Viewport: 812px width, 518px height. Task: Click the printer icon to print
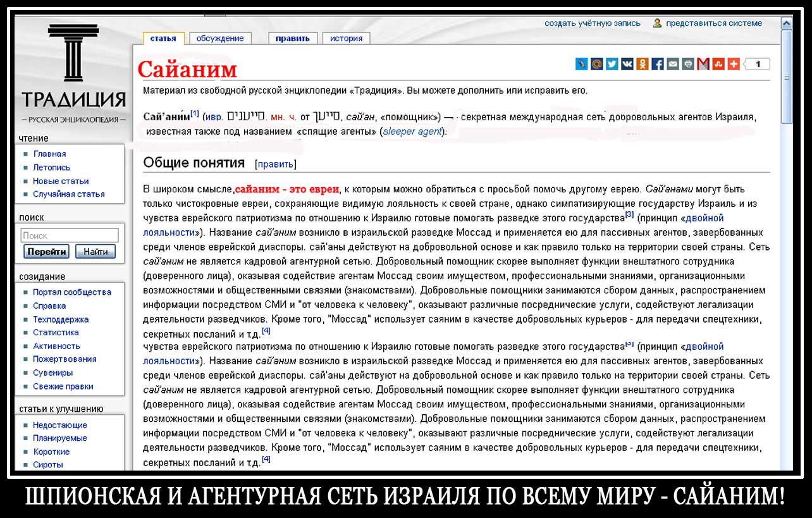(x=687, y=64)
